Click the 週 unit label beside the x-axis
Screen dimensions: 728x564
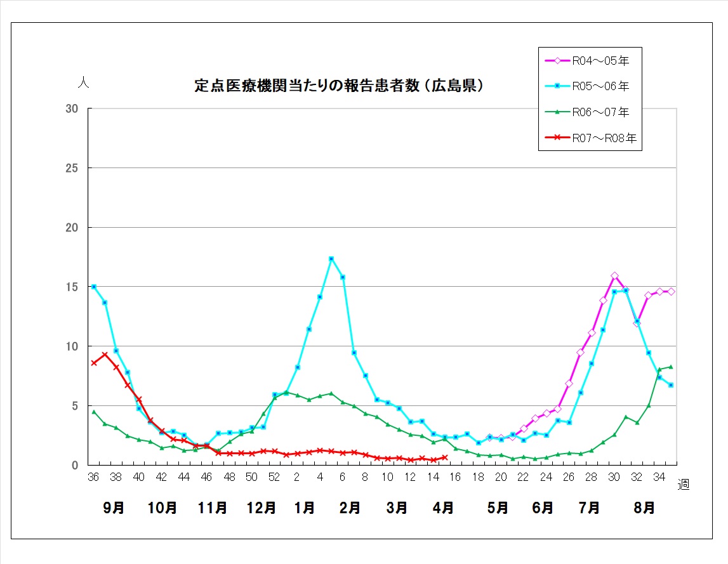[x=683, y=485]
